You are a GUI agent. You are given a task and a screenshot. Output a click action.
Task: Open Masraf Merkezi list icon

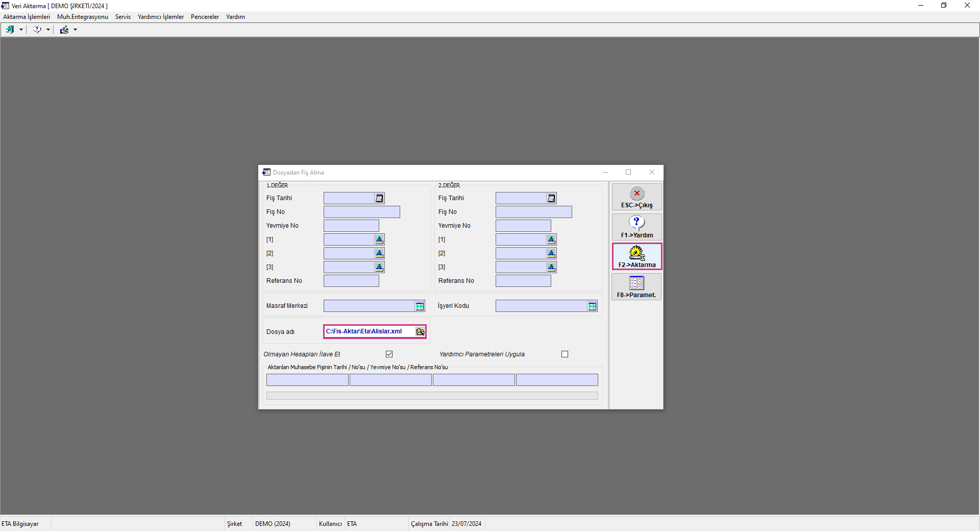[x=420, y=306]
